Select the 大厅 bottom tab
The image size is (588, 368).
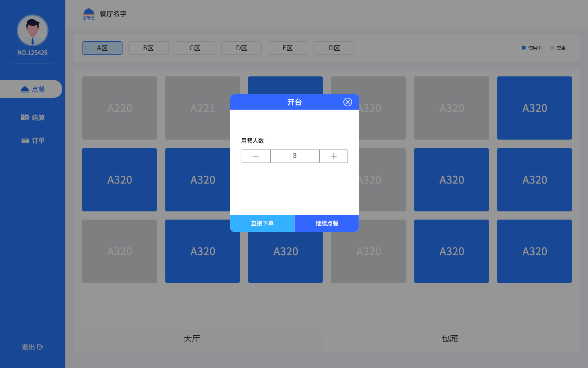click(192, 339)
